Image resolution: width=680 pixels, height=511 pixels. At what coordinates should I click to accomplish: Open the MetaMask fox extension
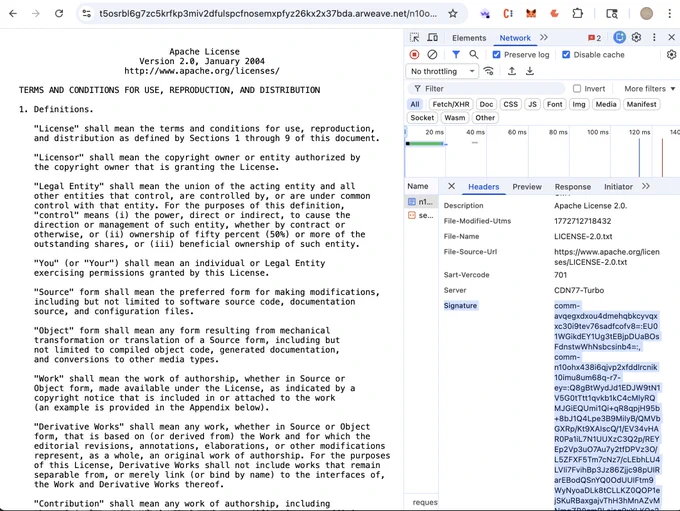(531, 13)
